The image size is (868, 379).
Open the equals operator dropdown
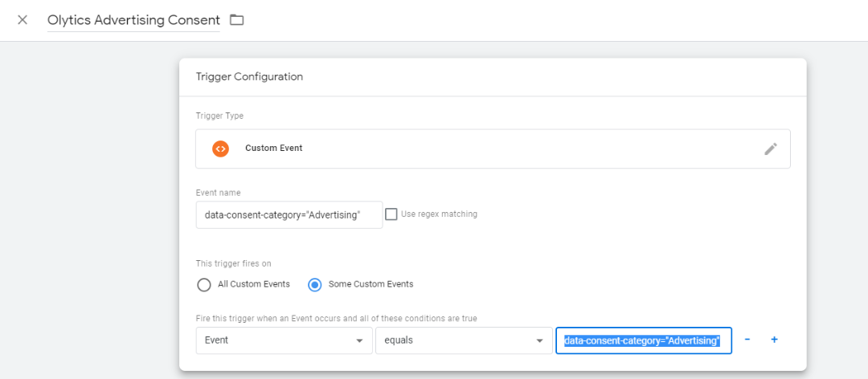[x=464, y=340]
